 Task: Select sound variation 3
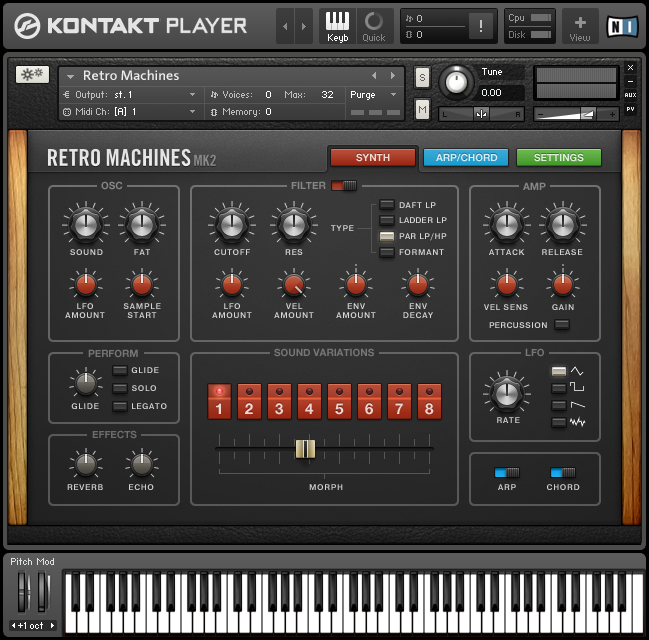point(279,402)
